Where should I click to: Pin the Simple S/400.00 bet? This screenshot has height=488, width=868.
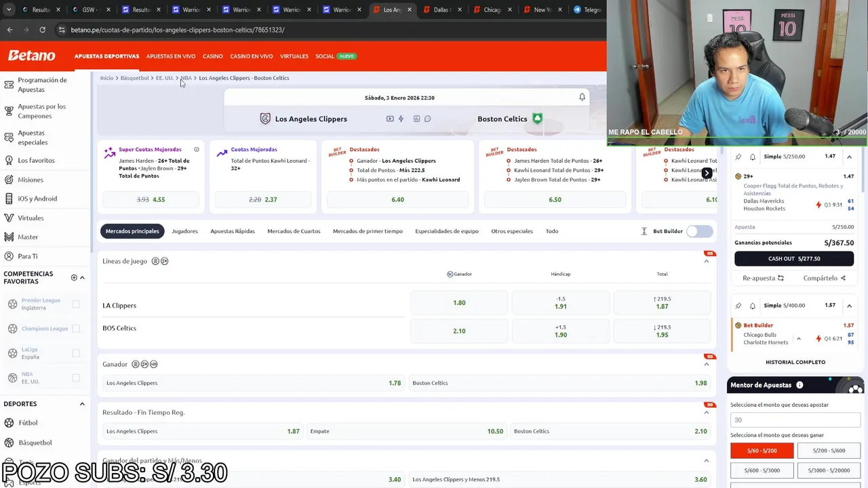point(738,306)
